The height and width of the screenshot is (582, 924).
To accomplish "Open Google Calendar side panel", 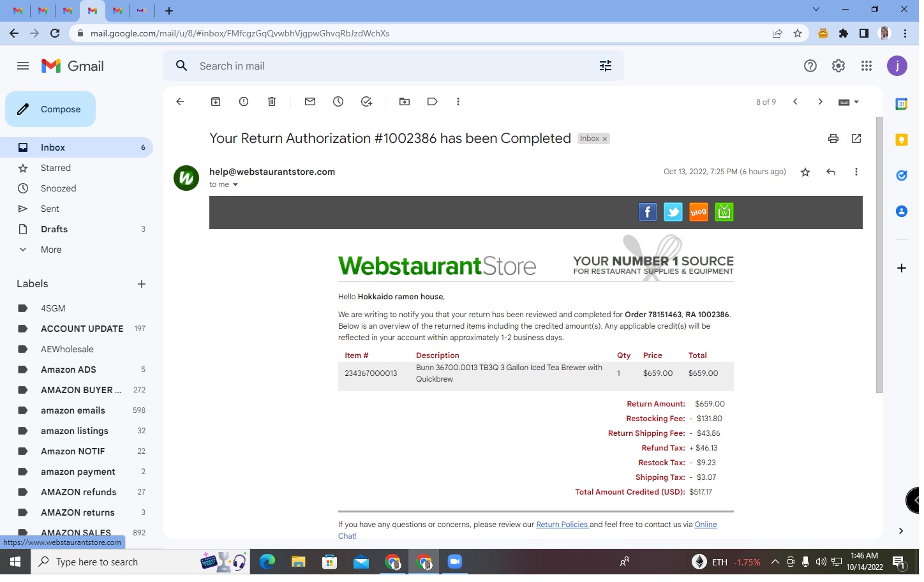I will pyautogui.click(x=902, y=104).
